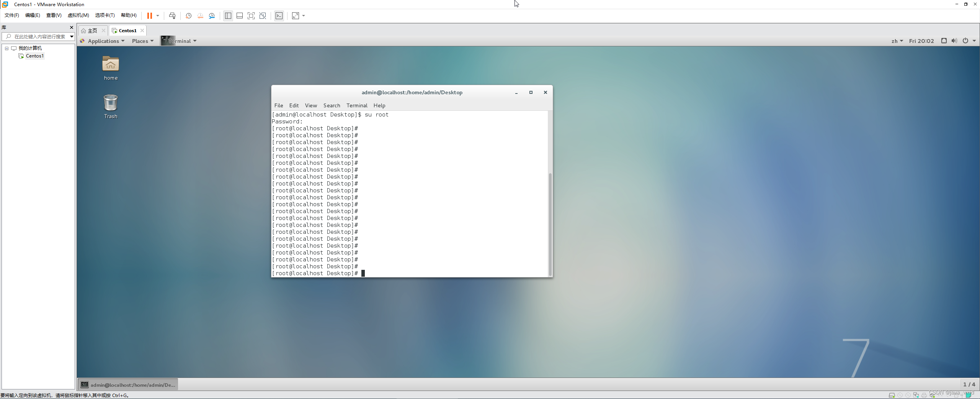The height and width of the screenshot is (399, 980).
Task: Open the Terminal menu in terminal window
Action: pyautogui.click(x=357, y=105)
